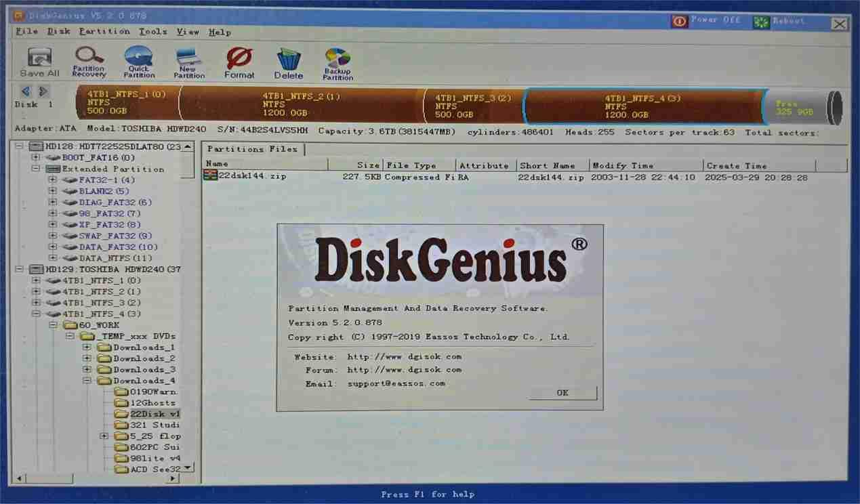Expand the 4TB1_NTFS_1 (0) tree node
Viewport: 860px width, 504px height.
click(x=36, y=280)
